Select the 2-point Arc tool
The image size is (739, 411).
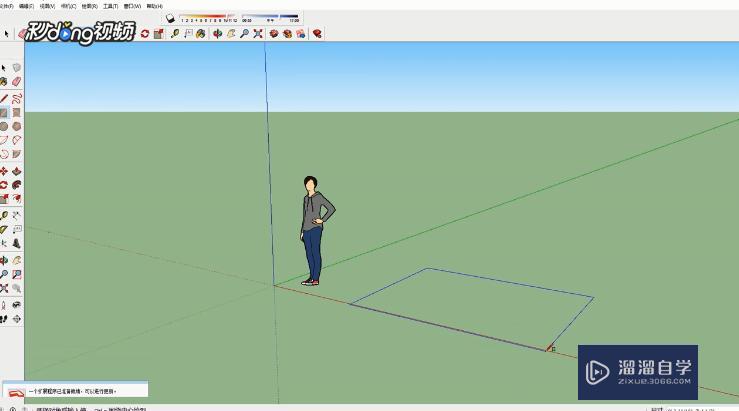17,140
